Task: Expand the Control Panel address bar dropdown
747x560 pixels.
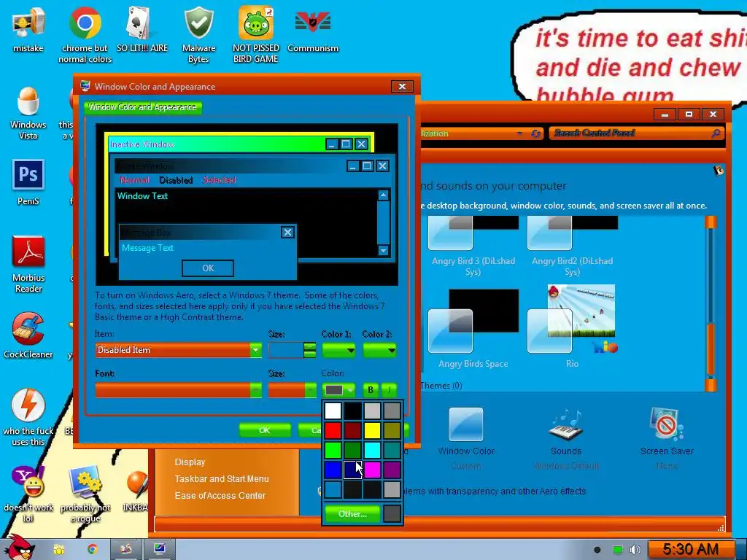Action: (519, 134)
